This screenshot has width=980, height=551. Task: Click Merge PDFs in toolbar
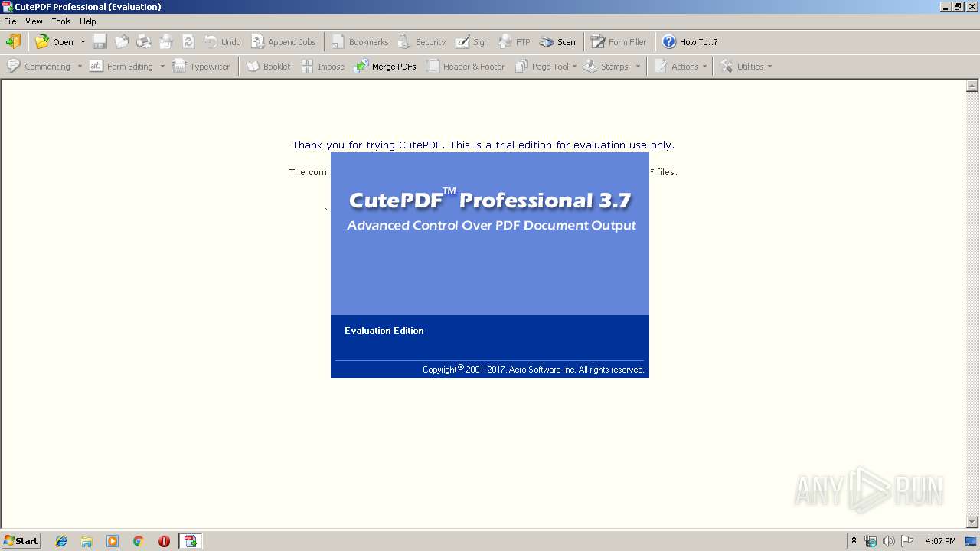click(x=384, y=67)
